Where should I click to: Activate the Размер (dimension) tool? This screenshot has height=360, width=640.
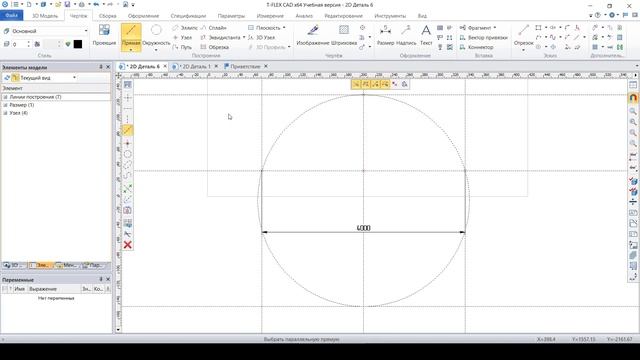click(x=385, y=35)
